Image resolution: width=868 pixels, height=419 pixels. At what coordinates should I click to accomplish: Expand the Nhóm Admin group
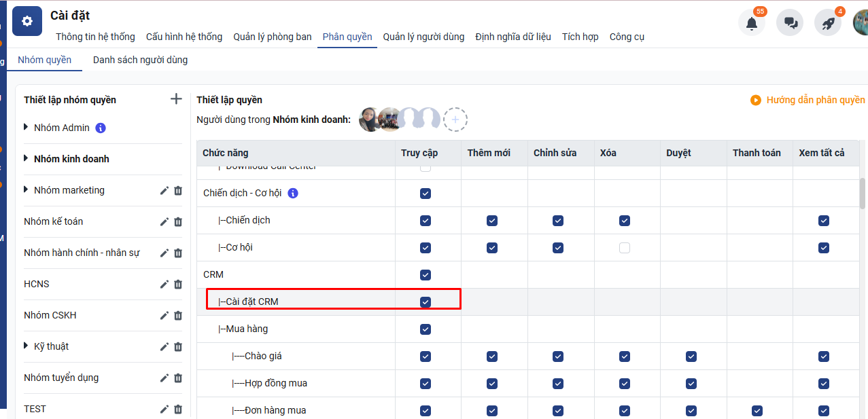pyautogui.click(x=27, y=128)
